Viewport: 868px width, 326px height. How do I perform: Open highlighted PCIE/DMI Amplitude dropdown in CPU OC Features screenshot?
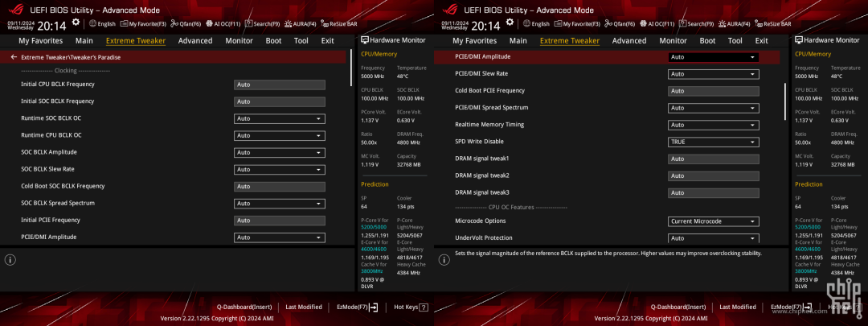[714, 57]
